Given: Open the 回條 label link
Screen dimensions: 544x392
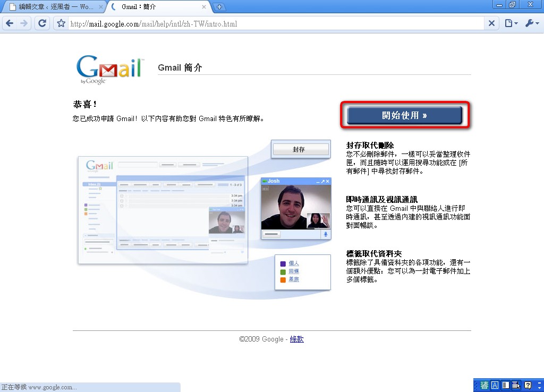Looking at the screenshot, I should [x=293, y=271].
